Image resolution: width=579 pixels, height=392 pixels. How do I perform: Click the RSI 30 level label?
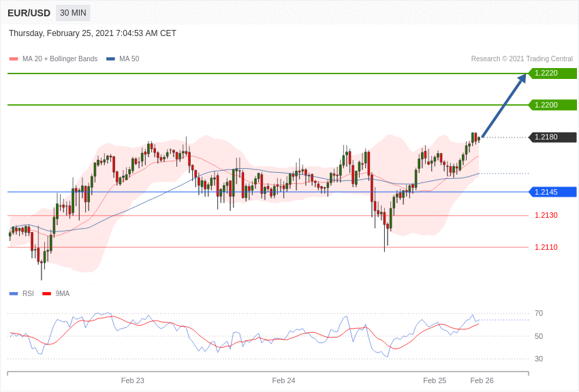(x=539, y=359)
